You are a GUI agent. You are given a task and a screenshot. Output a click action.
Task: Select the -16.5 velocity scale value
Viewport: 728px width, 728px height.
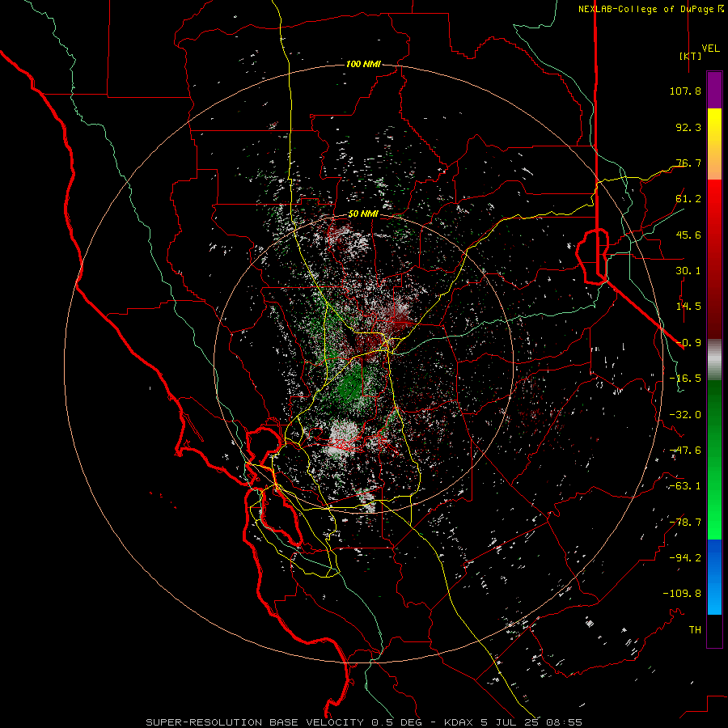[x=685, y=379]
